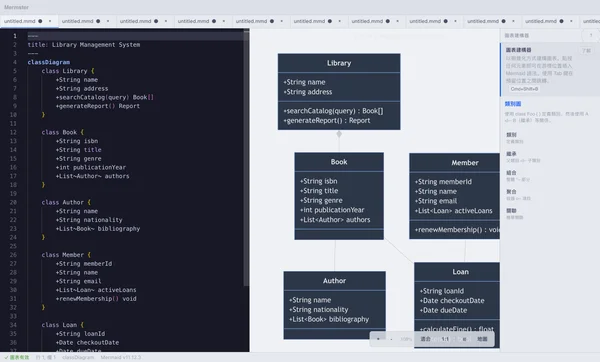600x362 pixels.
Task: Click the 'class Book {' code line
Action: coord(62,132)
